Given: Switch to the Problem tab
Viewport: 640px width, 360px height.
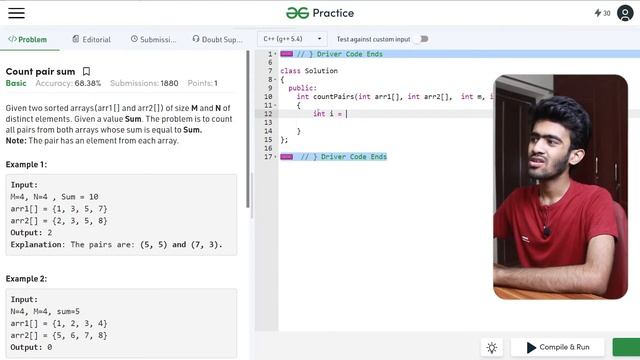Looking at the screenshot, I should (x=27, y=39).
